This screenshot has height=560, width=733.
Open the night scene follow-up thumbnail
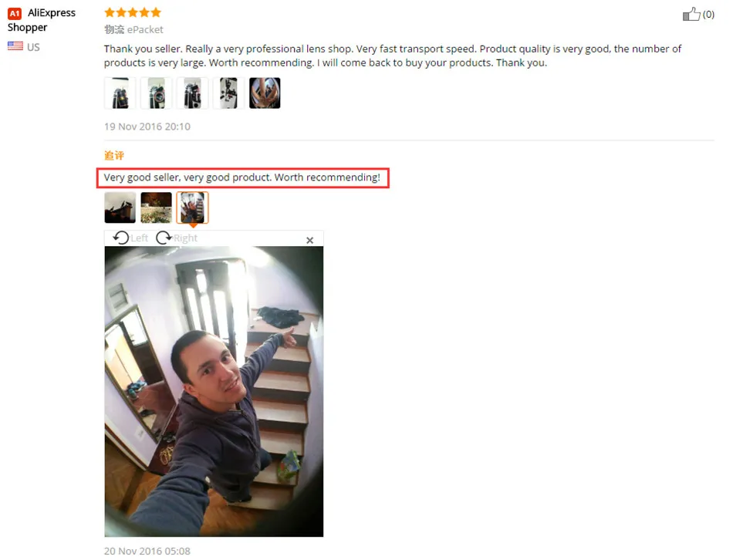(x=156, y=207)
